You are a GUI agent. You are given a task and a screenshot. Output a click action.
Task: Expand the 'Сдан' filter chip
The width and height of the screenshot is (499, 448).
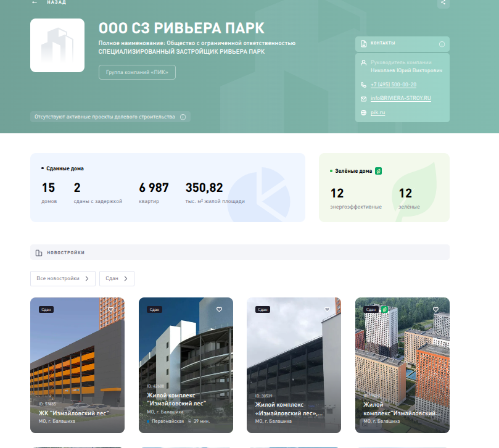coord(117,278)
